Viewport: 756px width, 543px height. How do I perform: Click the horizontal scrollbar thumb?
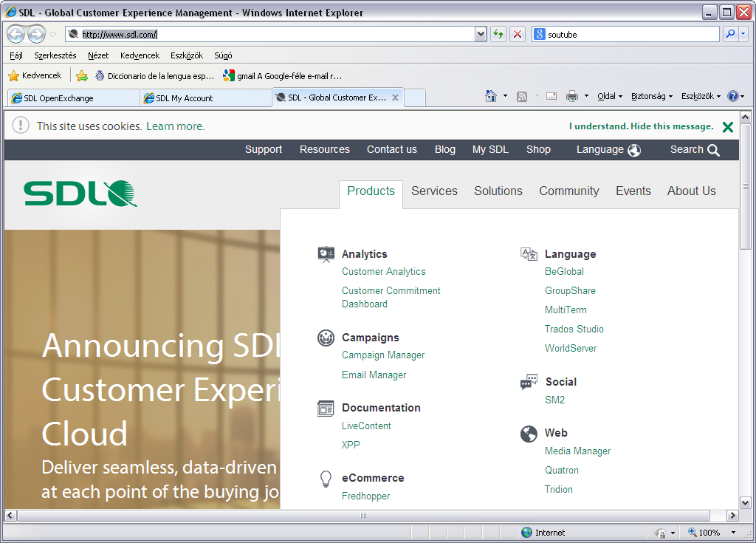pos(363,516)
